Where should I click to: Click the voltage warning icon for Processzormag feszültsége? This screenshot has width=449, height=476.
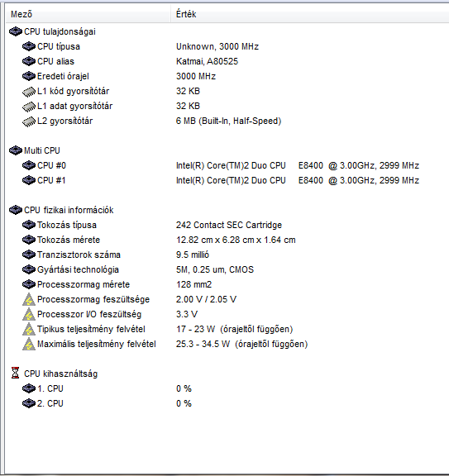pos(29,299)
